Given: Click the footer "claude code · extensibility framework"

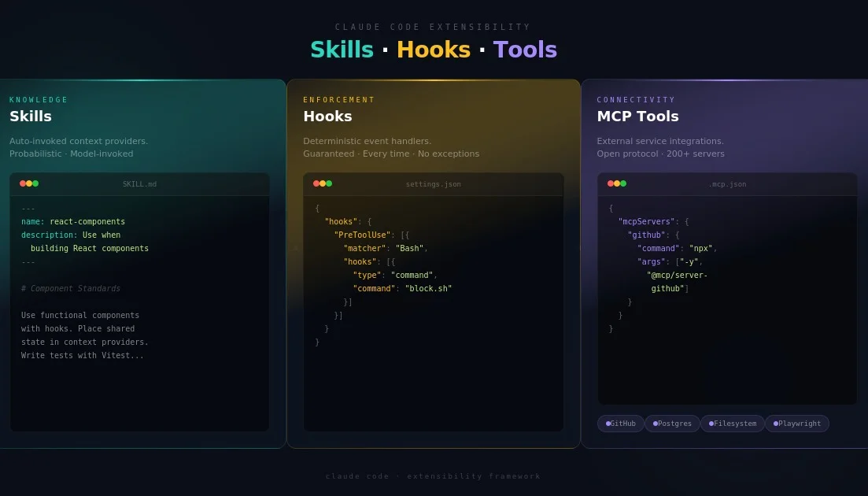Looking at the screenshot, I should click(x=433, y=476).
